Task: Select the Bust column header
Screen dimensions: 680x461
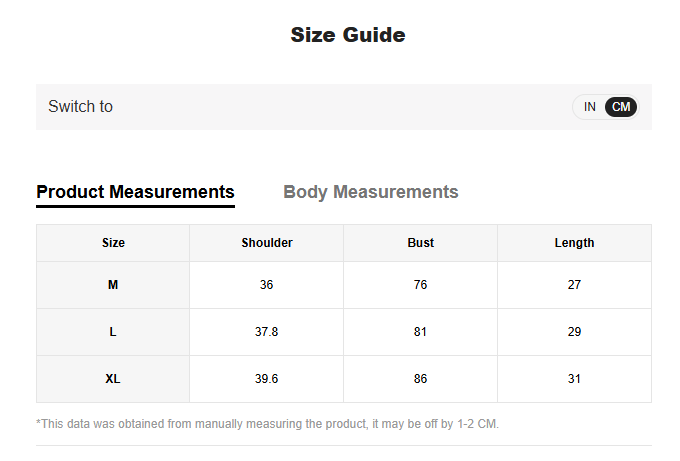Action: [x=421, y=243]
